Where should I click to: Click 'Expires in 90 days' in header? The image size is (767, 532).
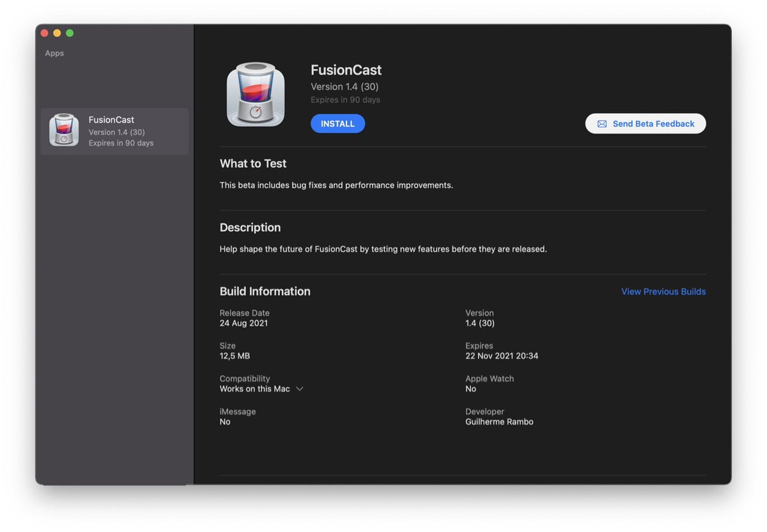coord(345,100)
